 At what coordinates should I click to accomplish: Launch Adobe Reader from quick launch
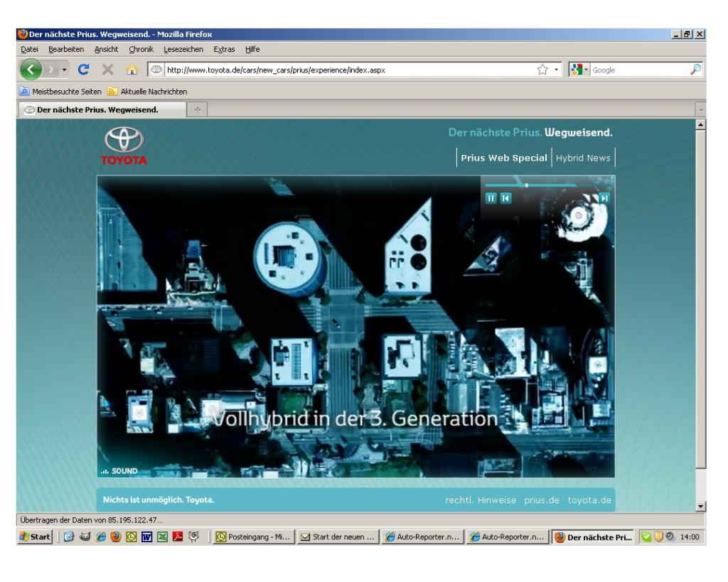click(x=177, y=537)
